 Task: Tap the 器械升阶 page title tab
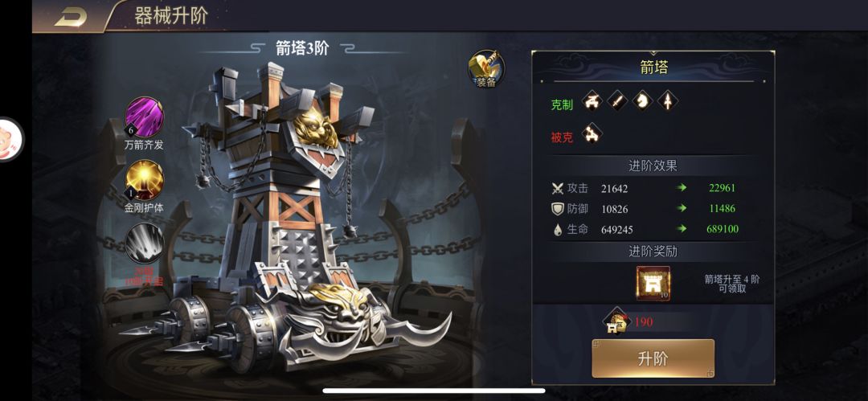tap(170, 15)
